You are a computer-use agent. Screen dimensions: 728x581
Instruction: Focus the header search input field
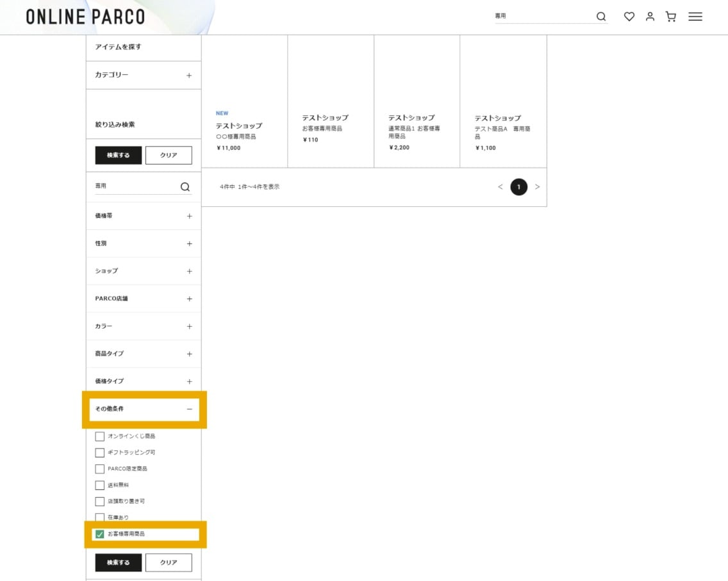[542, 16]
